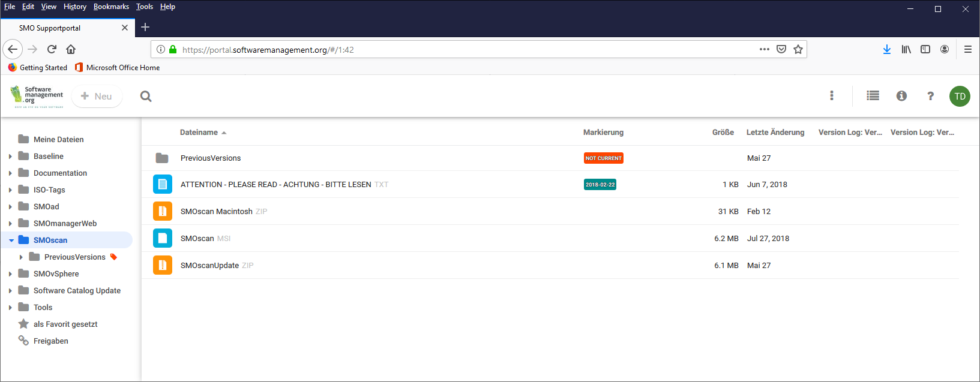Open the three-dot more options menu
Viewport: 980px width, 382px height.
click(831, 96)
